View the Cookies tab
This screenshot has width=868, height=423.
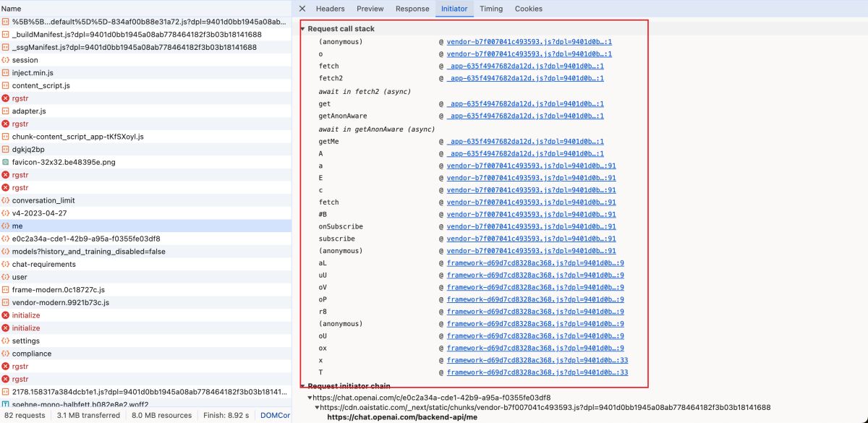[529, 9]
